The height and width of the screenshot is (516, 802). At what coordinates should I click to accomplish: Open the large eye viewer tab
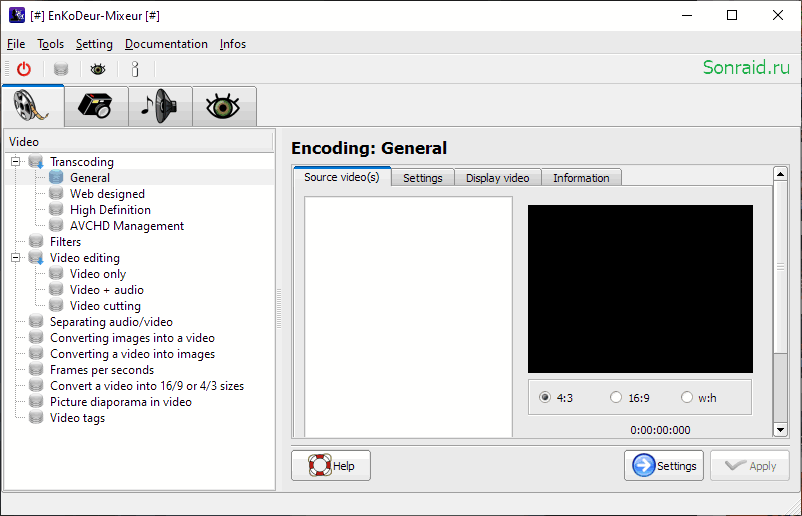(x=224, y=106)
